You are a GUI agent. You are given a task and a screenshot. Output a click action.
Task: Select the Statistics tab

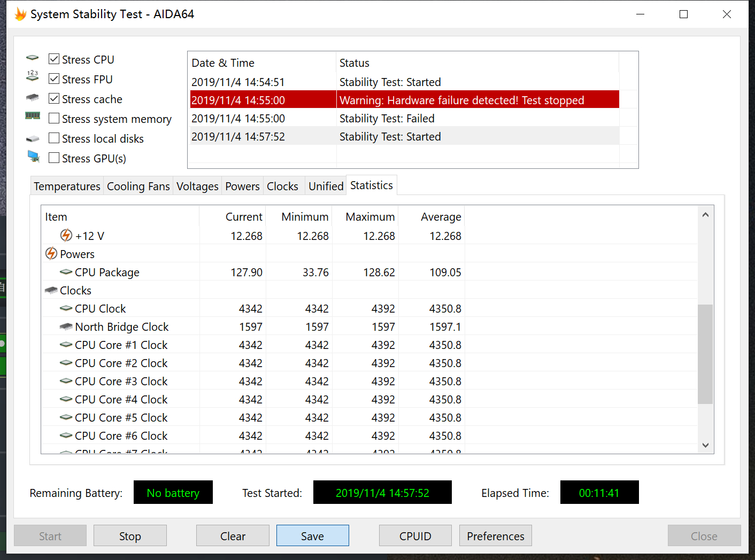click(x=372, y=185)
